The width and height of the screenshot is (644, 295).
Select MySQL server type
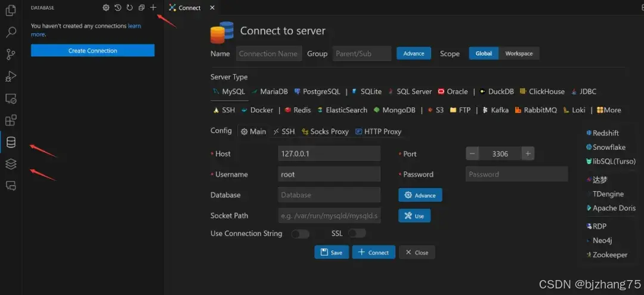(229, 92)
